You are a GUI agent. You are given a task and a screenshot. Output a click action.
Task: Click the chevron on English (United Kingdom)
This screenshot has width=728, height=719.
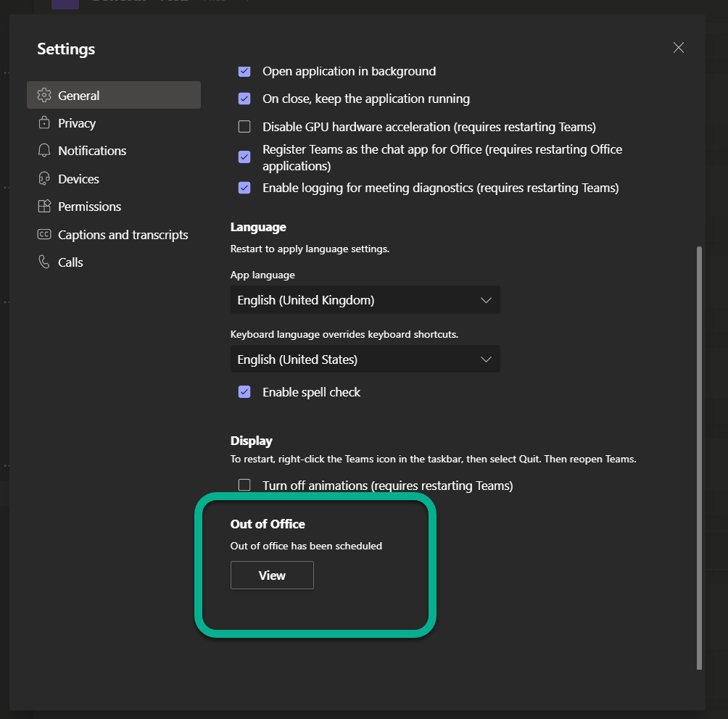tap(486, 299)
